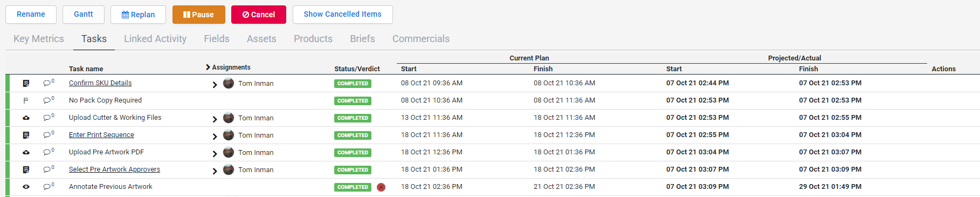The height and width of the screenshot is (197, 980).
Task: Click the red rejected verdict icon on Annotate Previous Artwork
Action: point(381,187)
